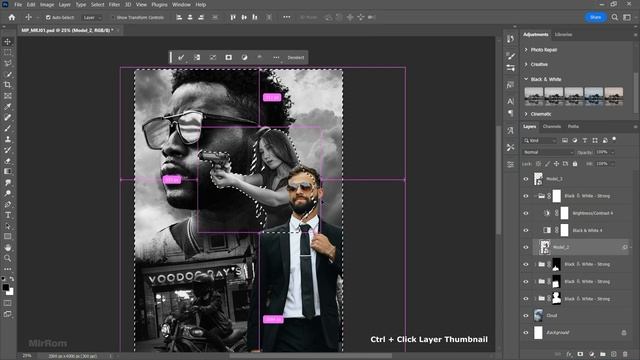
Task: Hide the Cloud layer
Action: click(526, 316)
